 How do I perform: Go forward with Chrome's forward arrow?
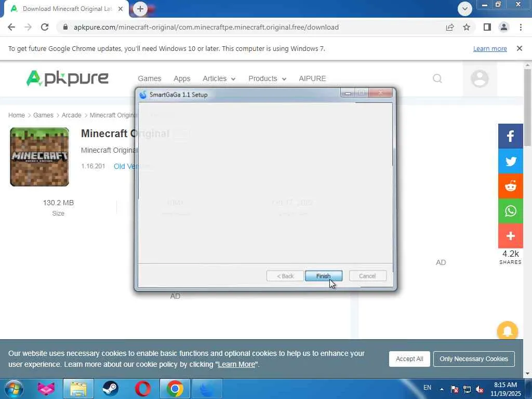click(28, 27)
